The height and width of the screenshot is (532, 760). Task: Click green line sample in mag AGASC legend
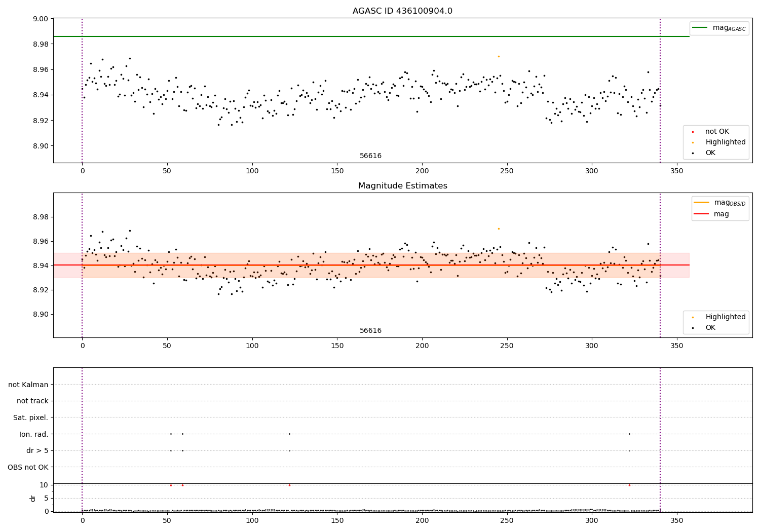tap(700, 28)
